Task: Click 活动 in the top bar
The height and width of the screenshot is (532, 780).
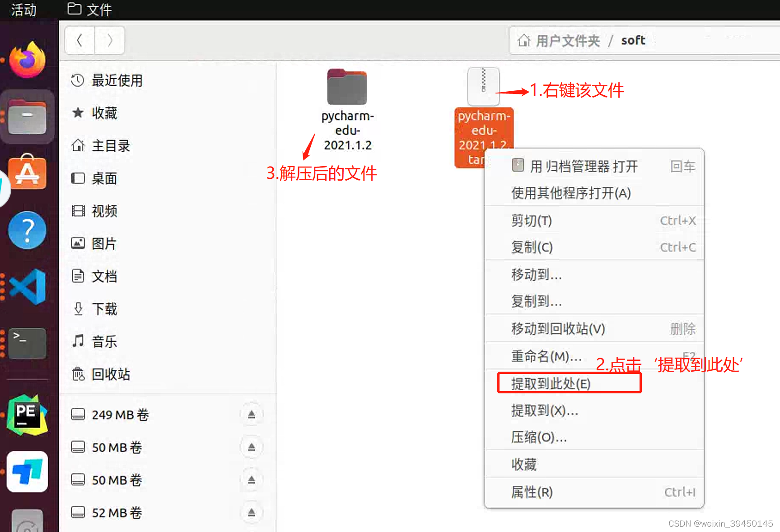Action: [x=24, y=9]
